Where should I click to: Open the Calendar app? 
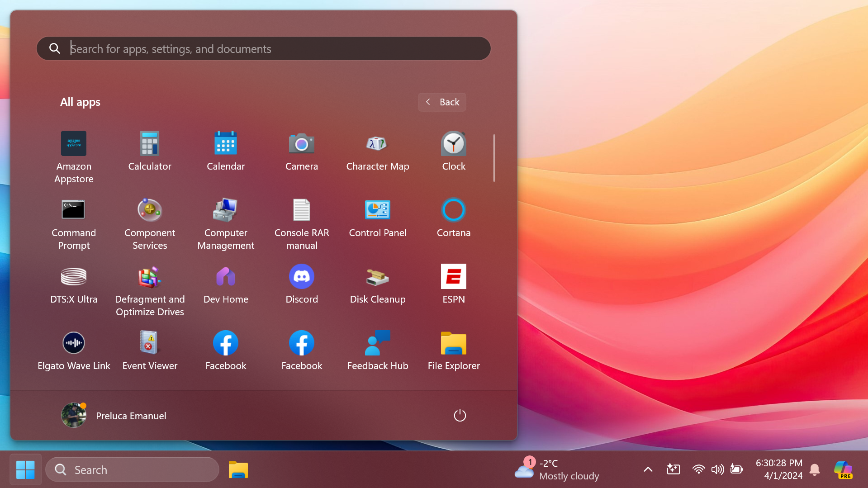coord(226,151)
